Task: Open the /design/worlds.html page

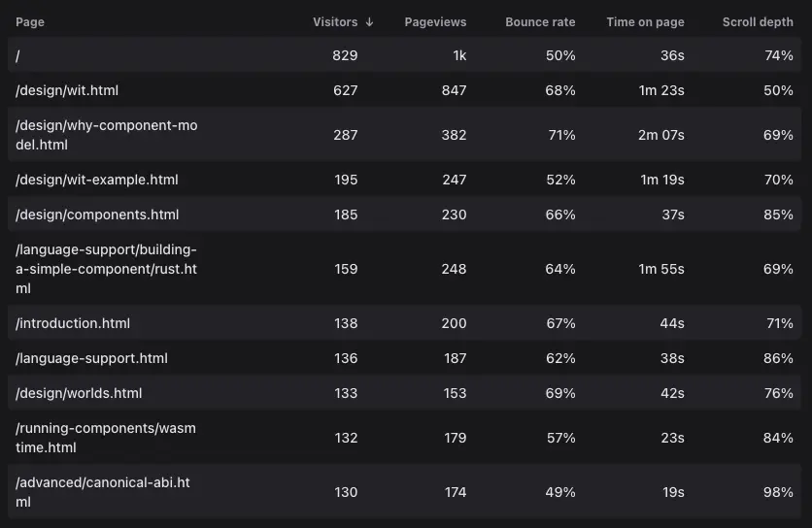Action: pos(79,393)
